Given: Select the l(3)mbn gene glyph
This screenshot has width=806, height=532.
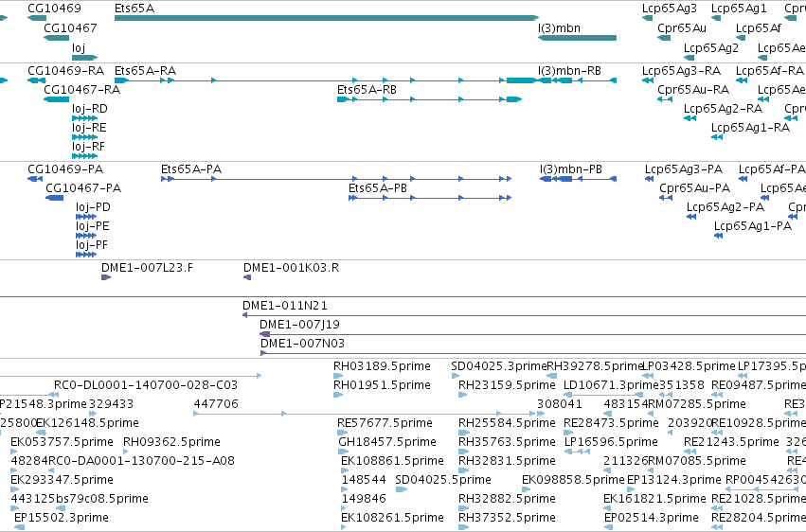Looking at the screenshot, I should click(577, 38).
